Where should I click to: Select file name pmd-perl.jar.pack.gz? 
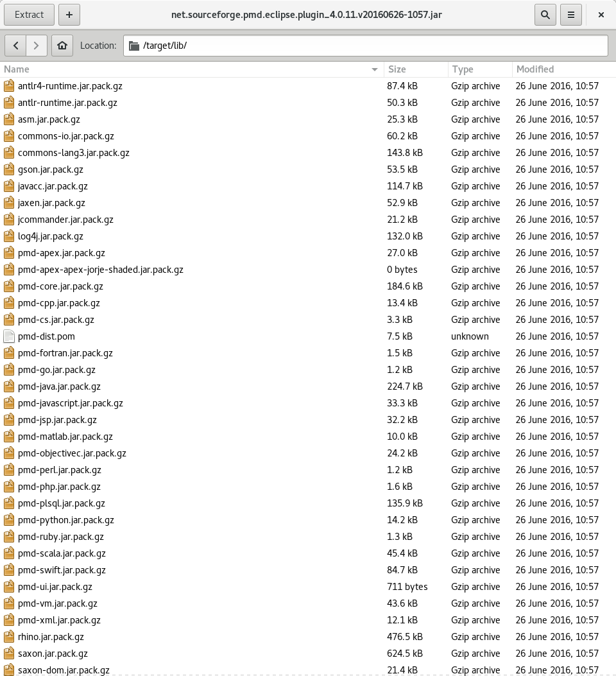tap(60, 470)
